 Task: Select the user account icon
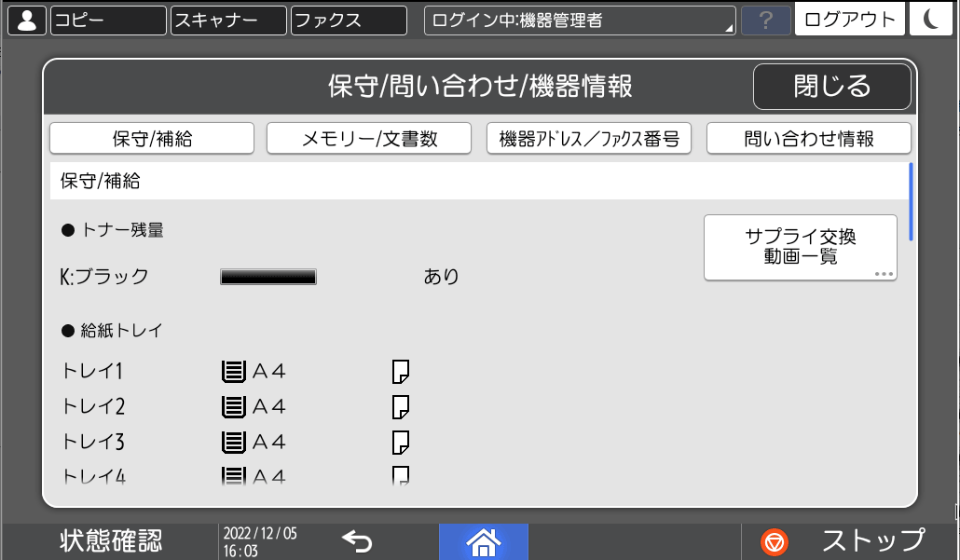point(26,20)
